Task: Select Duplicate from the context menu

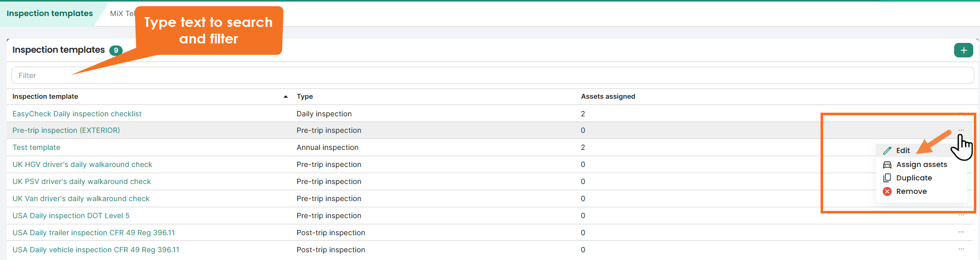Action: tap(914, 178)
